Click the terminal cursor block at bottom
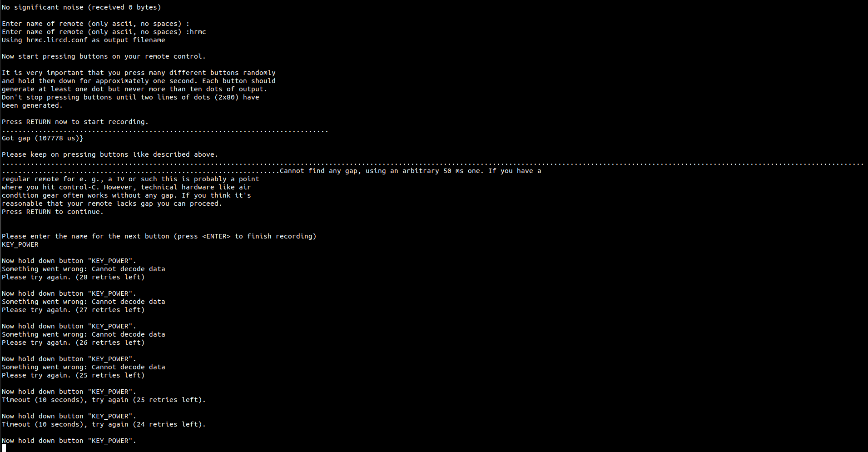The image size is (868, 452). (4, 448)
